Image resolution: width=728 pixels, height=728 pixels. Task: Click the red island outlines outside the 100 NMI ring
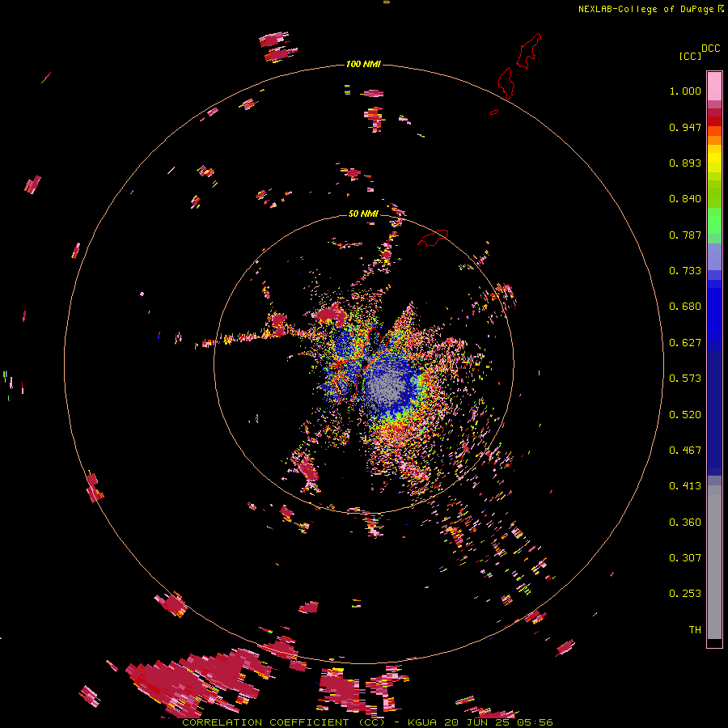pos(519,67)
